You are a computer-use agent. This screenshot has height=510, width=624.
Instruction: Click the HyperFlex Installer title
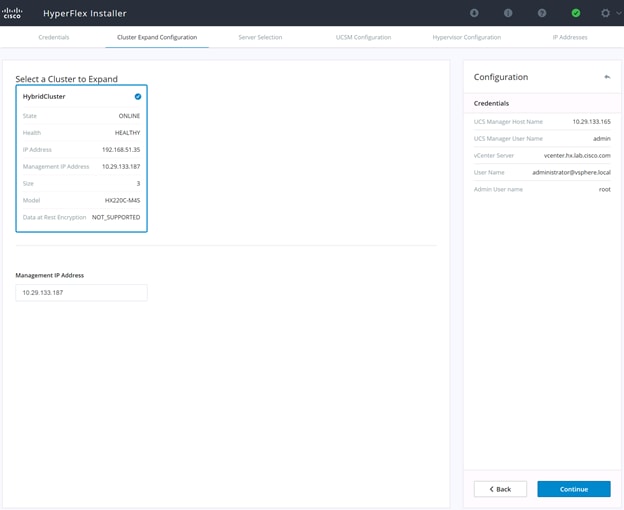85,13
